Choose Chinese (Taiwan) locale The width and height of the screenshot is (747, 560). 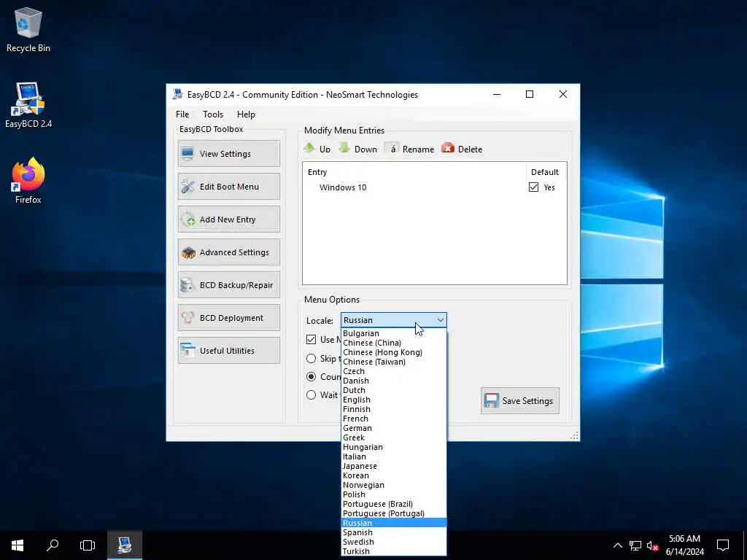(x=394, y=362)
